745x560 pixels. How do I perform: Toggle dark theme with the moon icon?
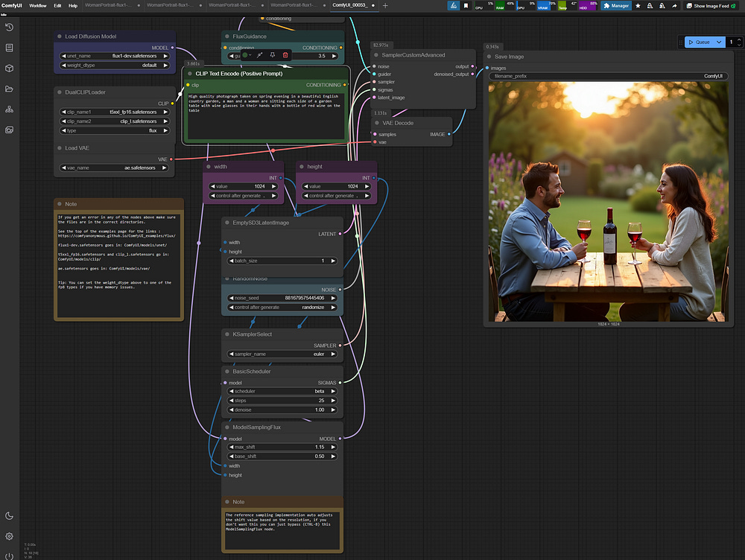tap(9, 516)
